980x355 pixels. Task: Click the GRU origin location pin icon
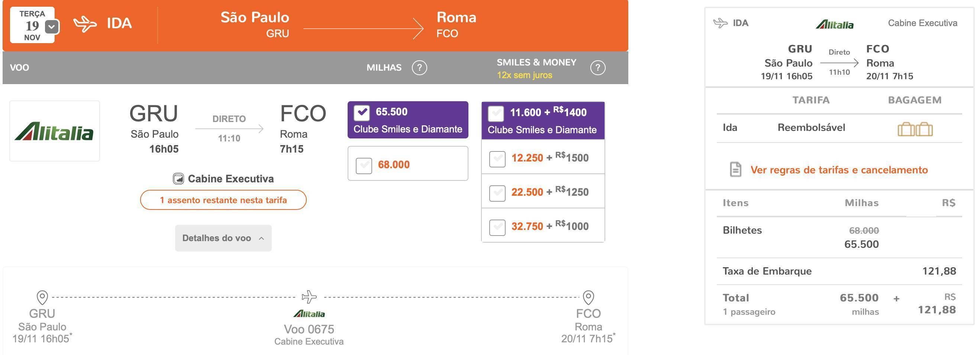pos(42,297)
